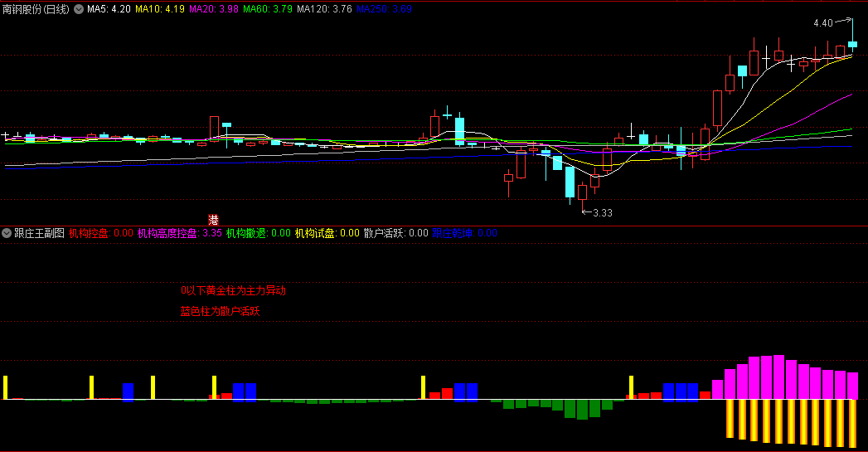Select the MA5: 4.20 label
Screen dimensions: 868x452
tap(109, 9)
